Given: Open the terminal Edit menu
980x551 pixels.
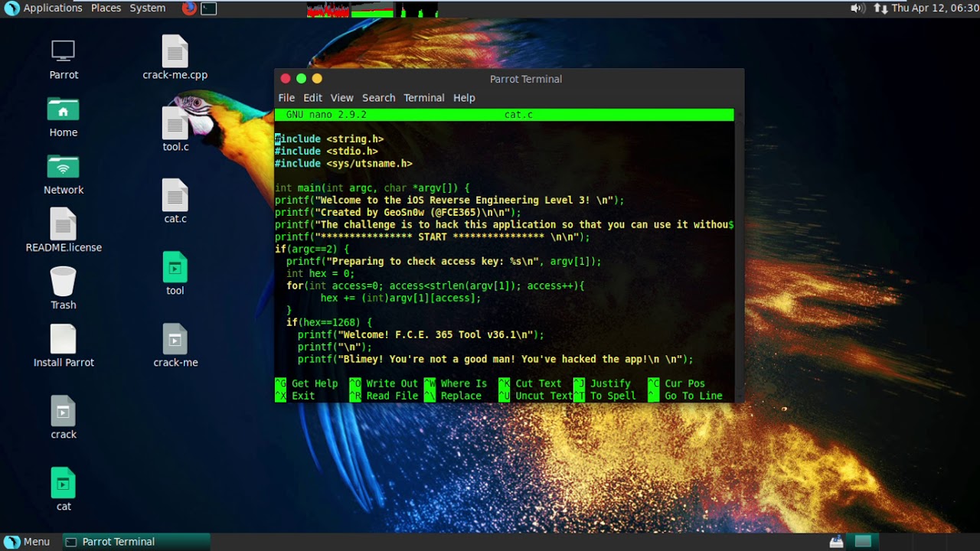Looking at the screenshot, I should (x=312, y=98).
